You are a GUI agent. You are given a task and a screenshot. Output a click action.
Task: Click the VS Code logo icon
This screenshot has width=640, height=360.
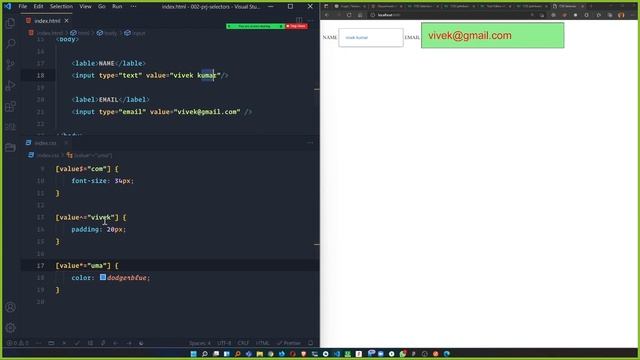(8, 6)
